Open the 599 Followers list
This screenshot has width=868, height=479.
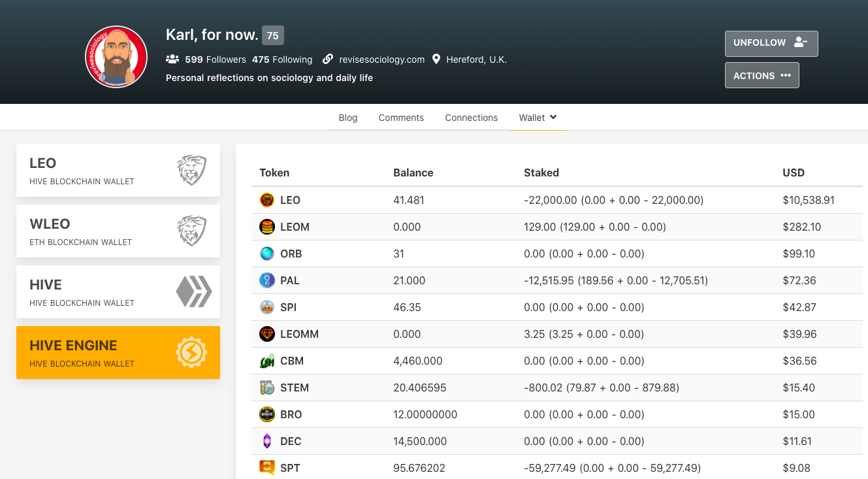click(216, 59)
